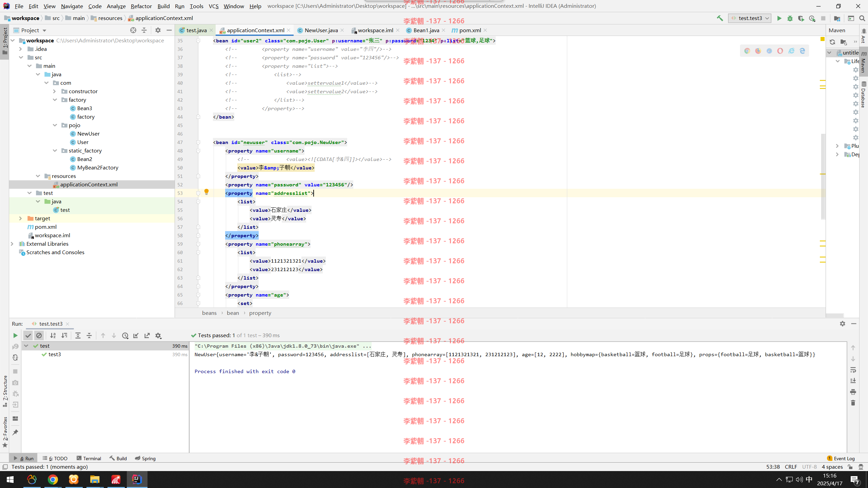
Task: Open Run panel settings gear
Action: tap(843, 324)
